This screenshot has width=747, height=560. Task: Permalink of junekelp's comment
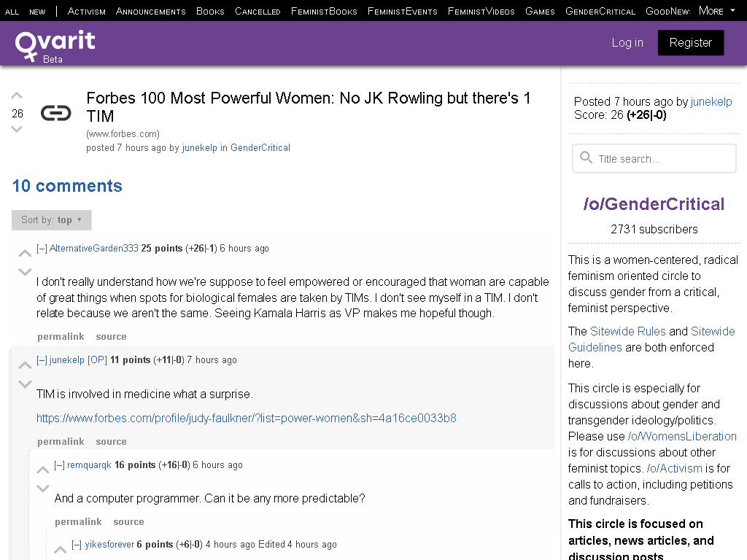click(x=61, y=441)
